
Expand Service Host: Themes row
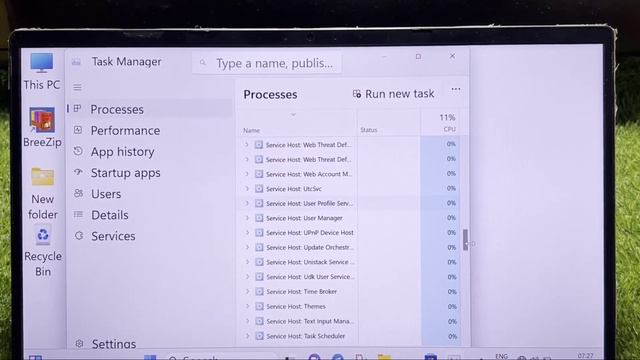coord(247,306)
